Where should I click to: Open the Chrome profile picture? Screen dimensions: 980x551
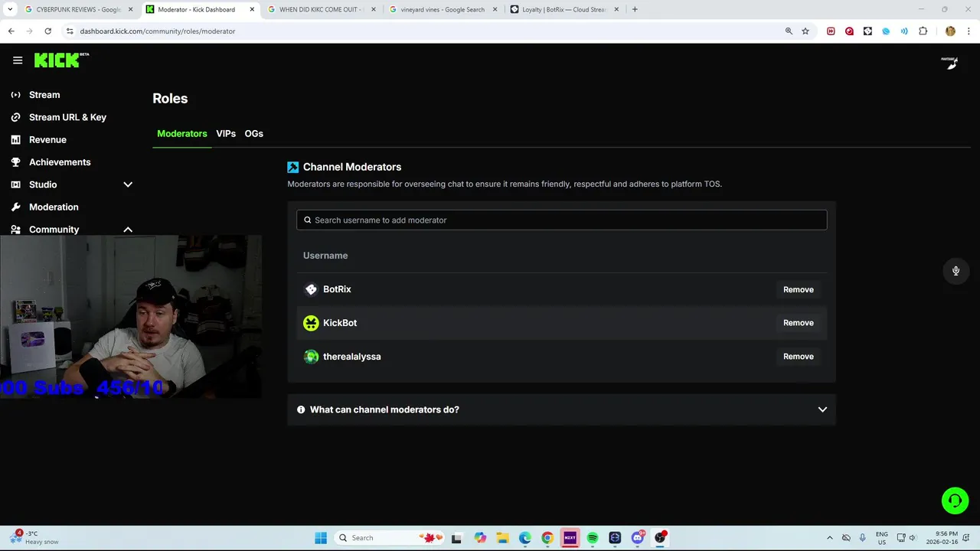click(950, 31)
